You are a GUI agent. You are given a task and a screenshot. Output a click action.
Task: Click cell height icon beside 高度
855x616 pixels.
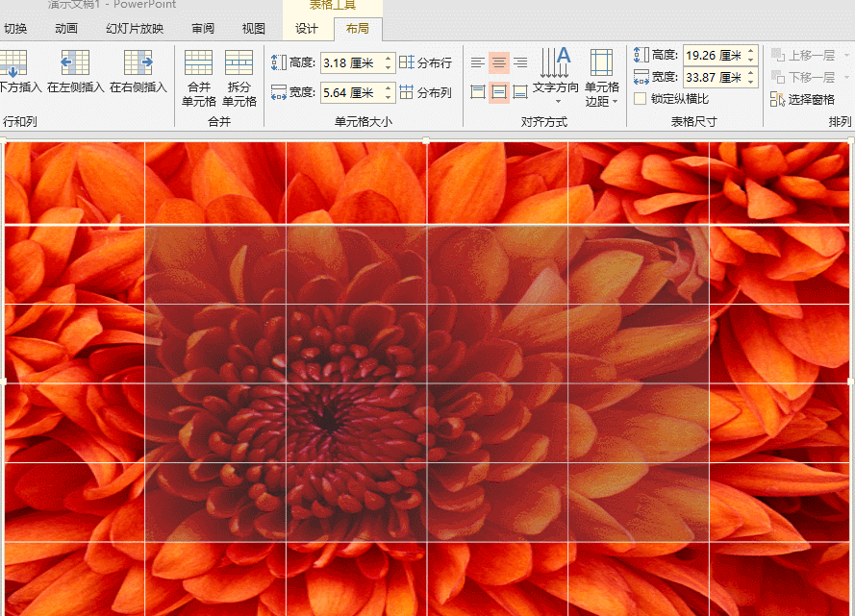click(x=279, y=62)
